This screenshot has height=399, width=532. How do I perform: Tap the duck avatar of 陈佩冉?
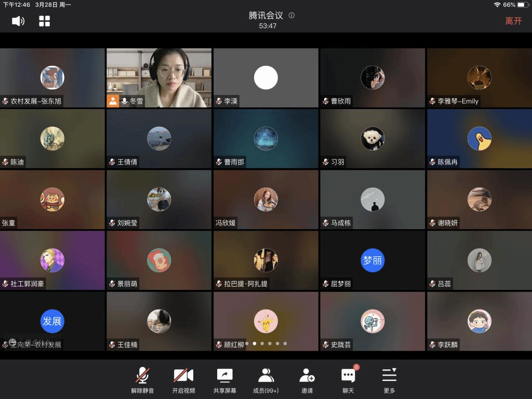479,139
